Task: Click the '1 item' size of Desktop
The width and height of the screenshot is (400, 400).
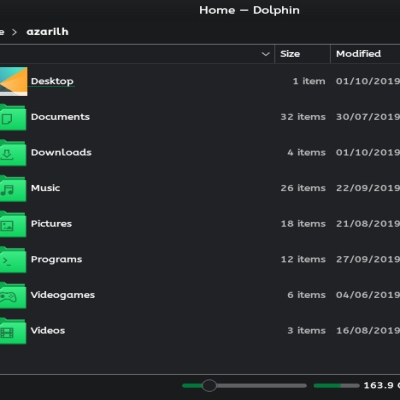Action: coord(309,81)
